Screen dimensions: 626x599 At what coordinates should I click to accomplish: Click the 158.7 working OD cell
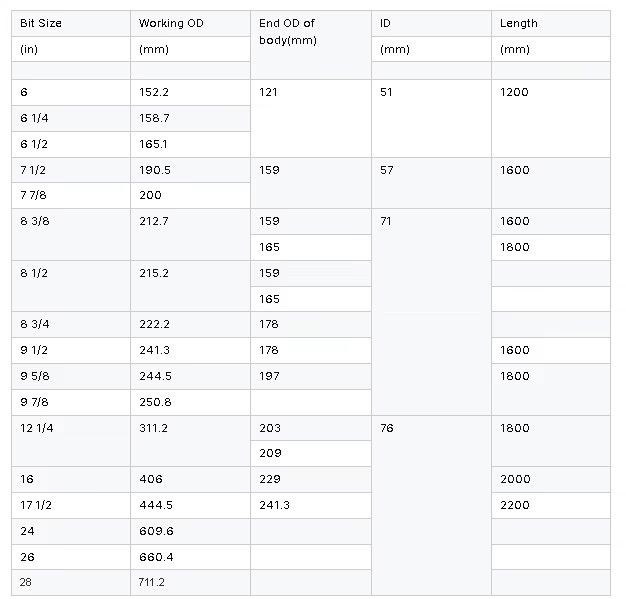click(x=190, y=119)
